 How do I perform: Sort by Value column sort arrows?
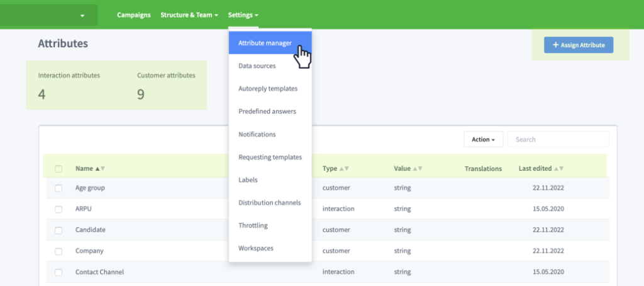click(418, 169)
